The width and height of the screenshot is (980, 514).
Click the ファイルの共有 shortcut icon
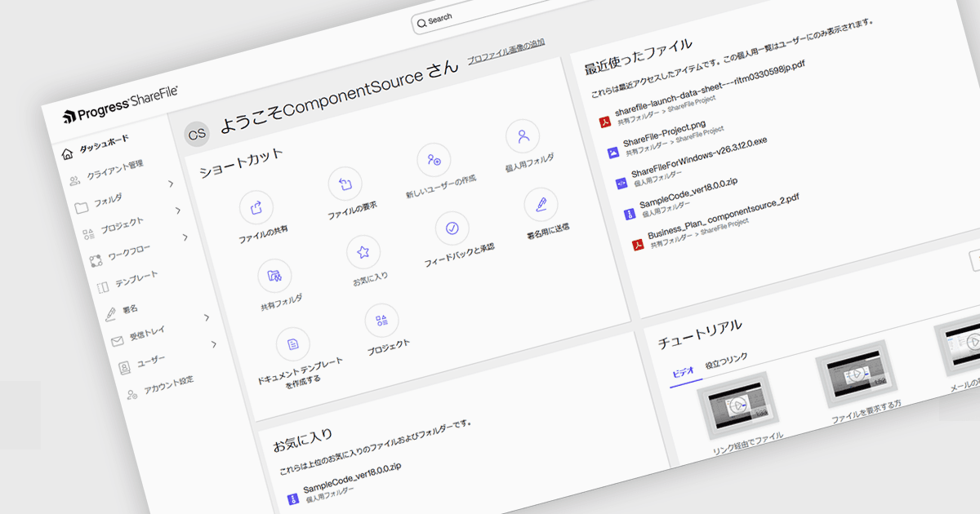(x=256, y=208)
